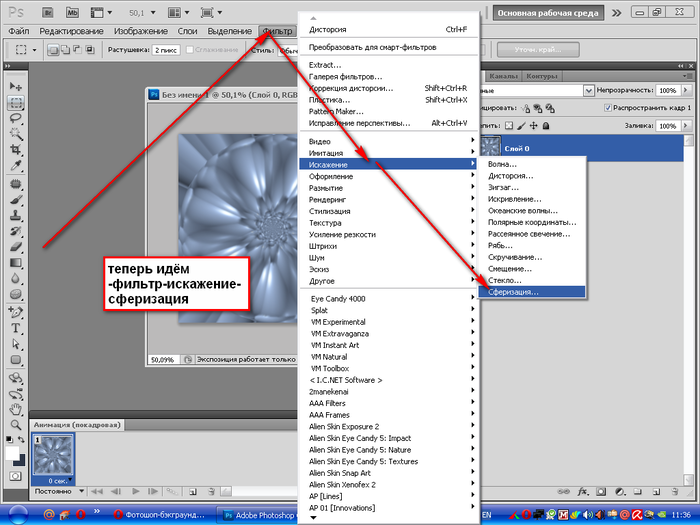
Task: Launch Adobe Bridge from top bar
Action: coord(48,12)
